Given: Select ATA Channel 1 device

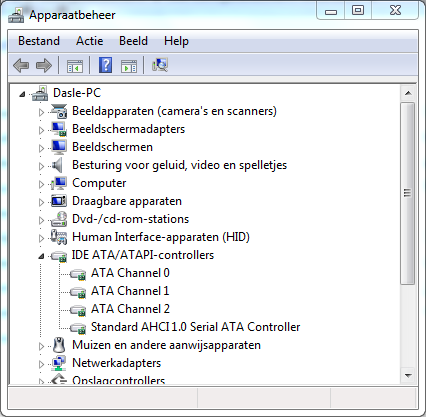Looking at the screenshot, I should pos(130,291).
